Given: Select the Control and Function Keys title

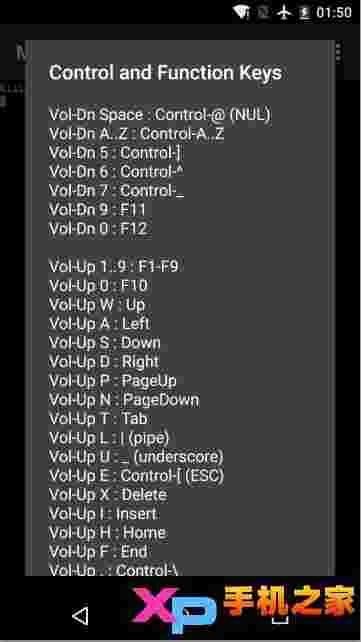Looking at the screenshot, I should tap(165, 73).
